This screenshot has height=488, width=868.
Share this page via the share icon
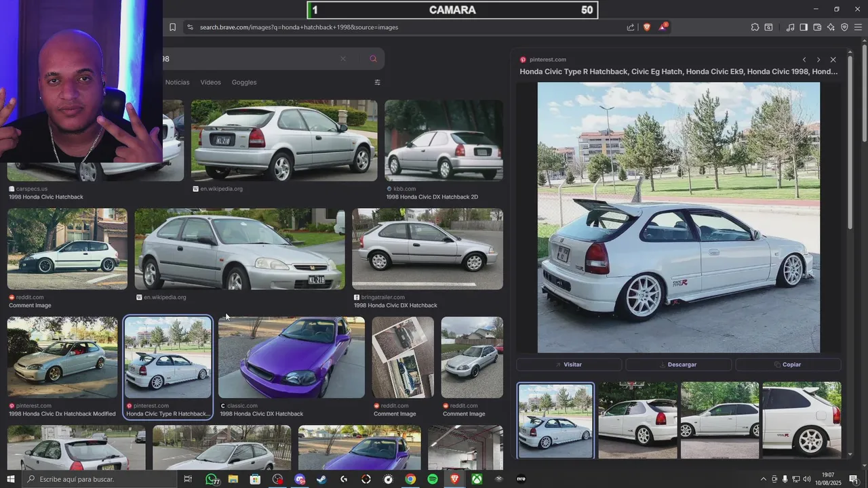coord(631,27)
